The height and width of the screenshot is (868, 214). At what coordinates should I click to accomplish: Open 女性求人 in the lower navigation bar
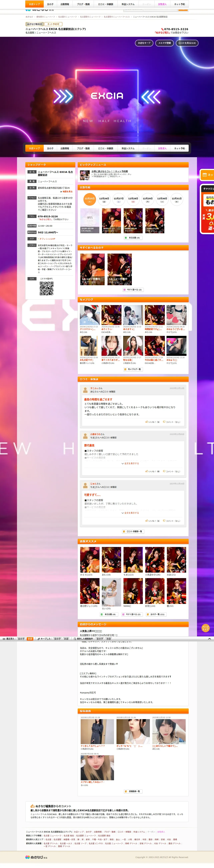pyautogui.click(x=162, y=148)
